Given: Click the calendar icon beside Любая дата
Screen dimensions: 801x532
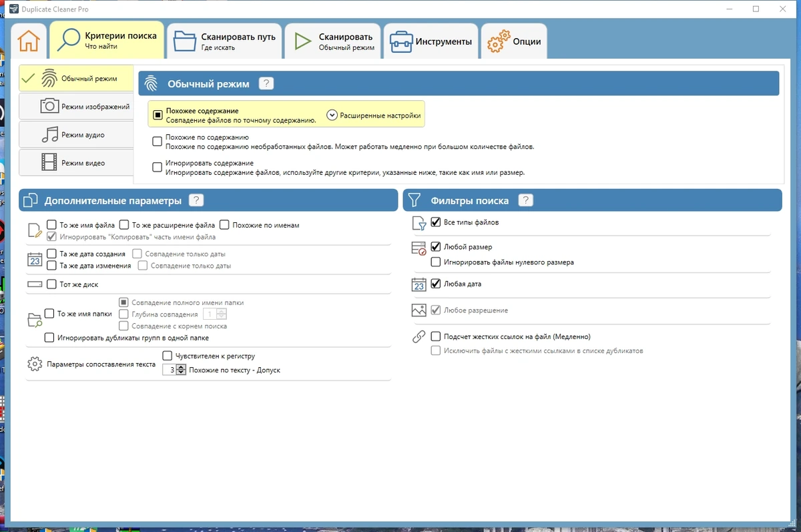Looking at the screenshot, I should [419, 285].
